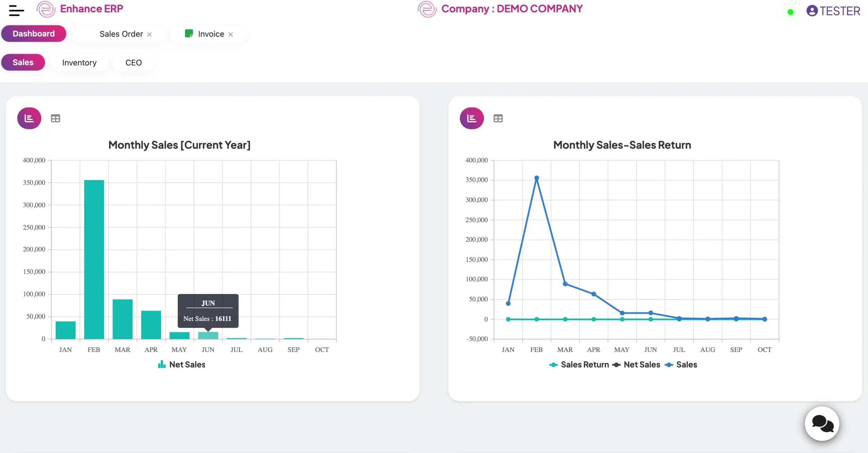The height and width of the screenshot is (453, 868).
Task: Switch Monthly Sales card to table view
Action: 56,118
